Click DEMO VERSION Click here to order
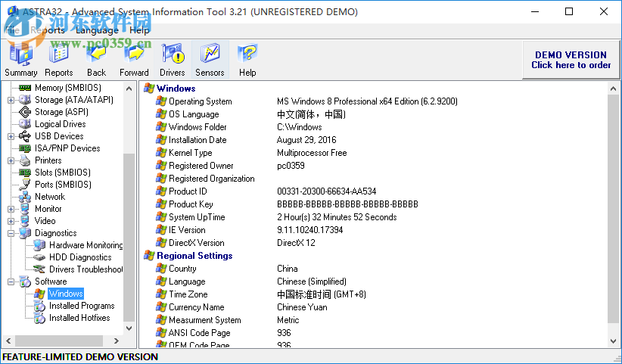This screenshot has width=622, height=364. coord(571,60)
